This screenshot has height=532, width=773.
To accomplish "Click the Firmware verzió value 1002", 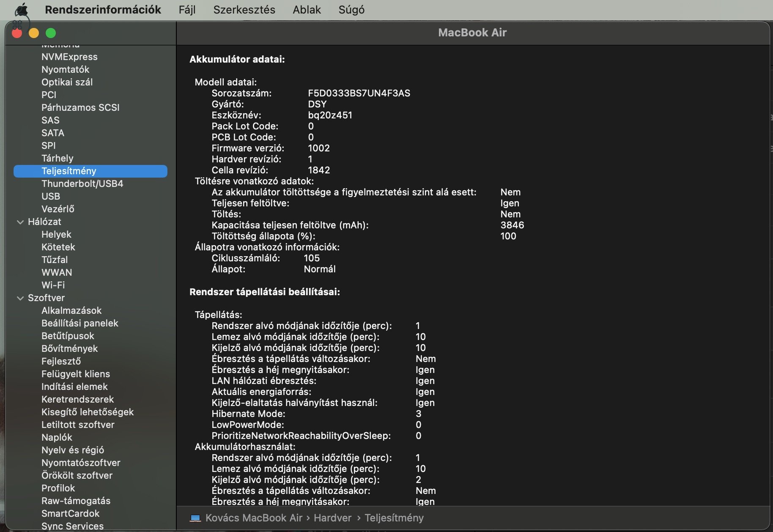I will click(319, 148).
